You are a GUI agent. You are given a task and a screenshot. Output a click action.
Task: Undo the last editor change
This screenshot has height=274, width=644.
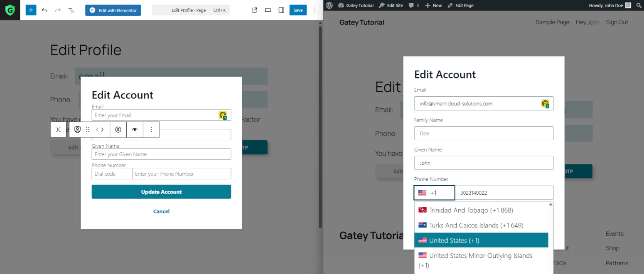click(x=44, y=10)
